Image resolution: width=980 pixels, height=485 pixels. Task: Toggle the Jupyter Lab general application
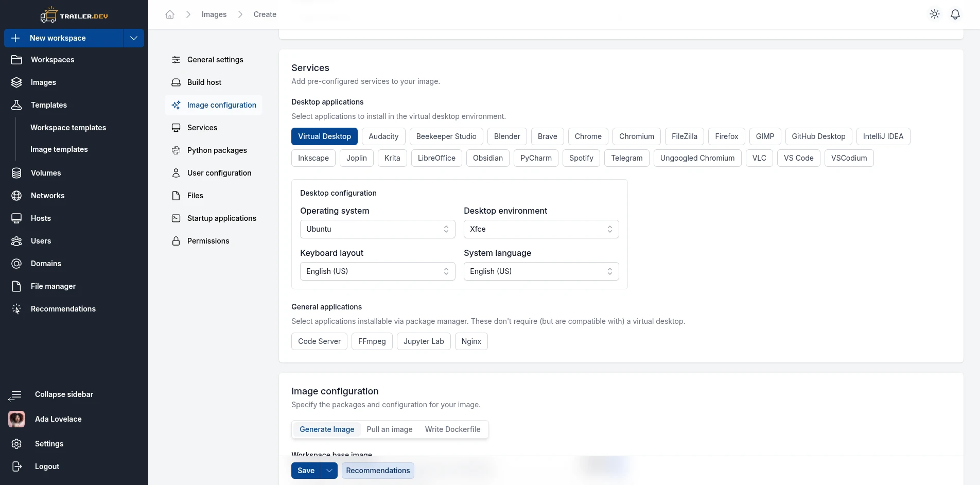coord(424,341)
